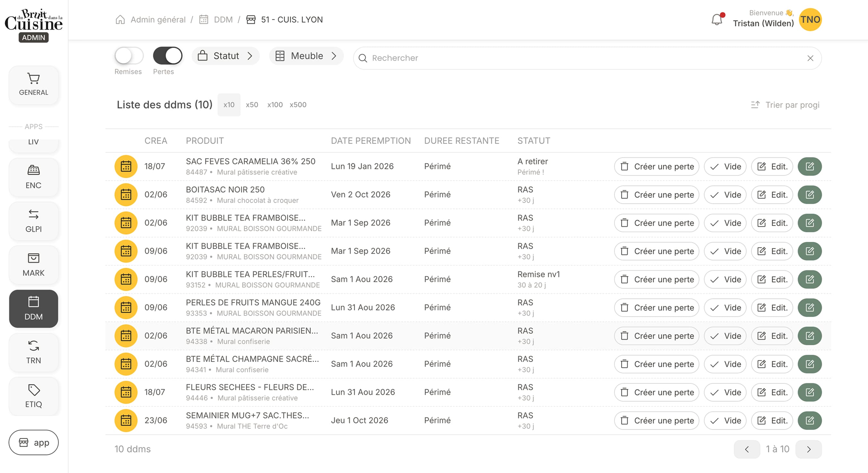Open the GLPI sidebar app
The width and height of the screenshot is (868, 473).
[33, 221]
